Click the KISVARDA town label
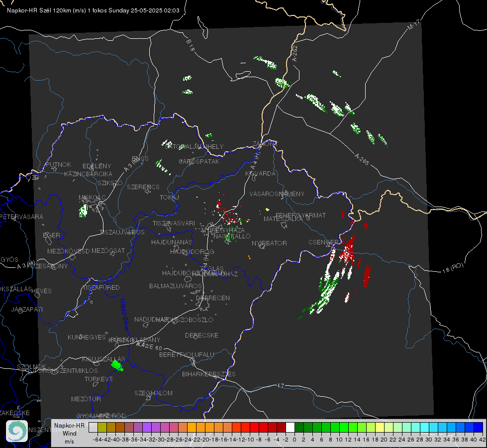Image resolution: width=487 pixels, height=448 pixels. (x=260, y=174)
